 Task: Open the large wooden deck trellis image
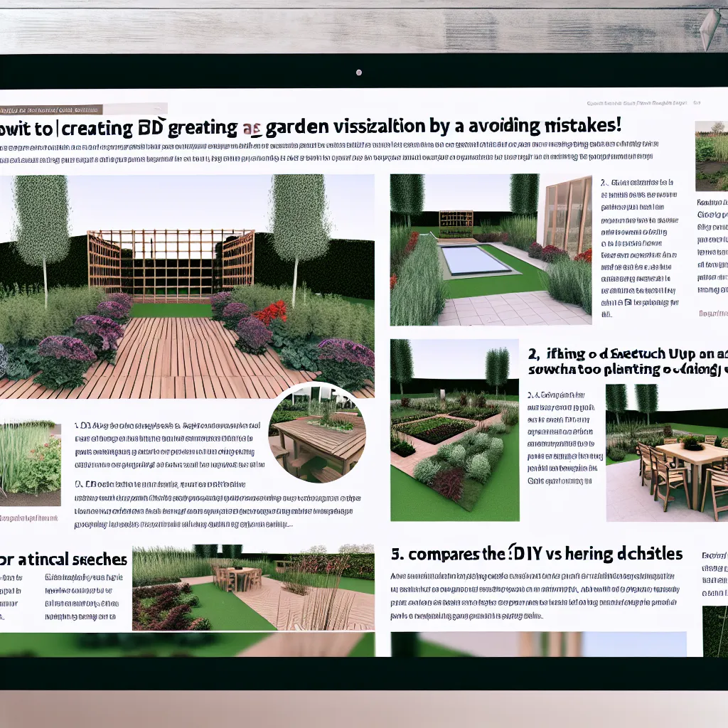pyautogui.click(x=186, y=284)
